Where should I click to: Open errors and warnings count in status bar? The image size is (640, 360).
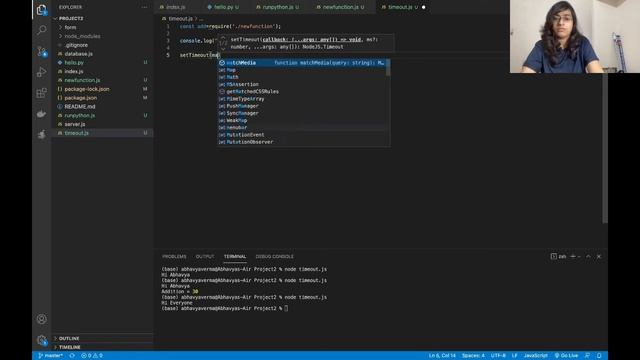coord(92,356)
